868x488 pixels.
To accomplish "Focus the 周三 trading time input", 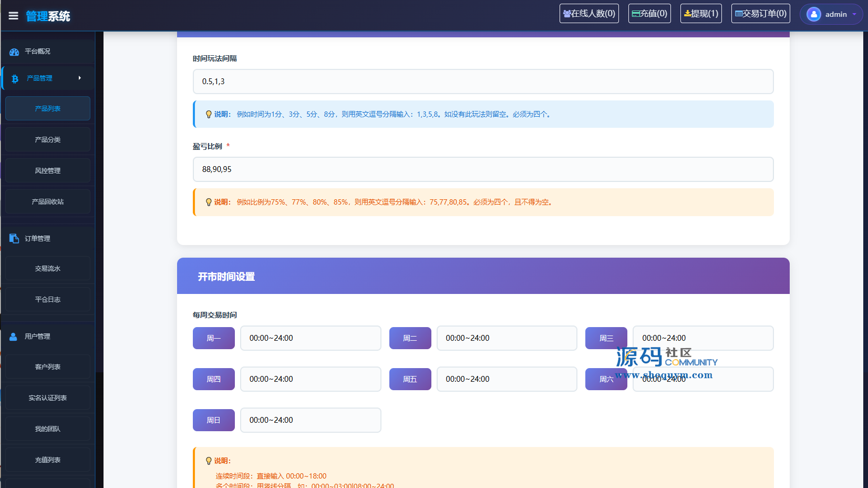I will pos(703,338).
